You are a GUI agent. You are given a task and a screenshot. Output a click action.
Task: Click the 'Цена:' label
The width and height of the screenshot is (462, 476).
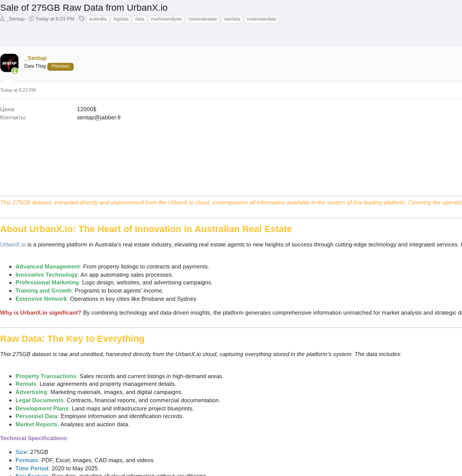(8, 109)
